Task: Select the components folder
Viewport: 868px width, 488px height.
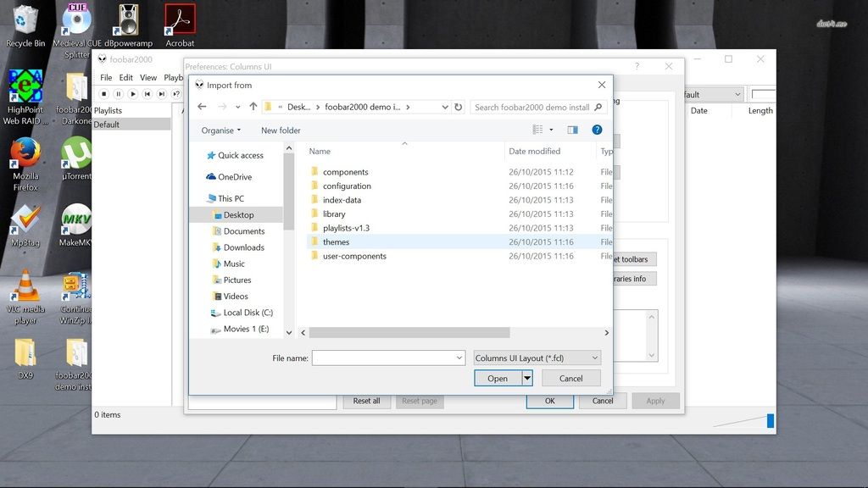Action: 459,172
